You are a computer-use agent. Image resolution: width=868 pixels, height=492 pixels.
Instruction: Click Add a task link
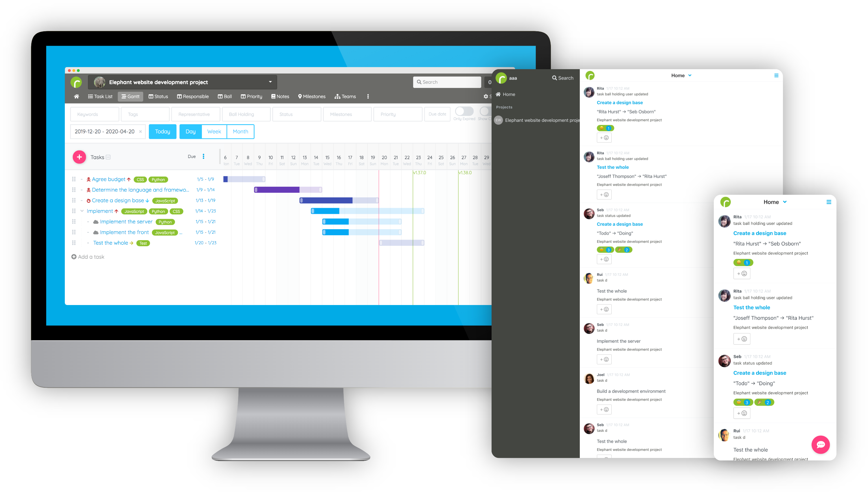pos(89,256)
